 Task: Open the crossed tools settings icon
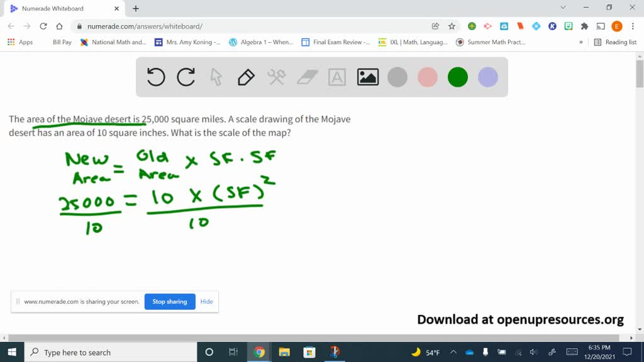tap(277, 77)
